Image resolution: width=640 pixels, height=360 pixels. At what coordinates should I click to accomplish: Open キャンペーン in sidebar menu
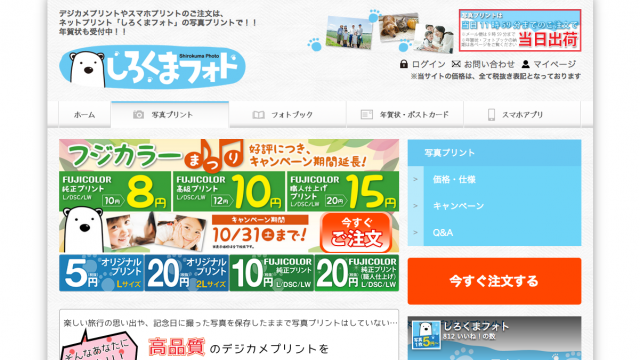[458, 206]
